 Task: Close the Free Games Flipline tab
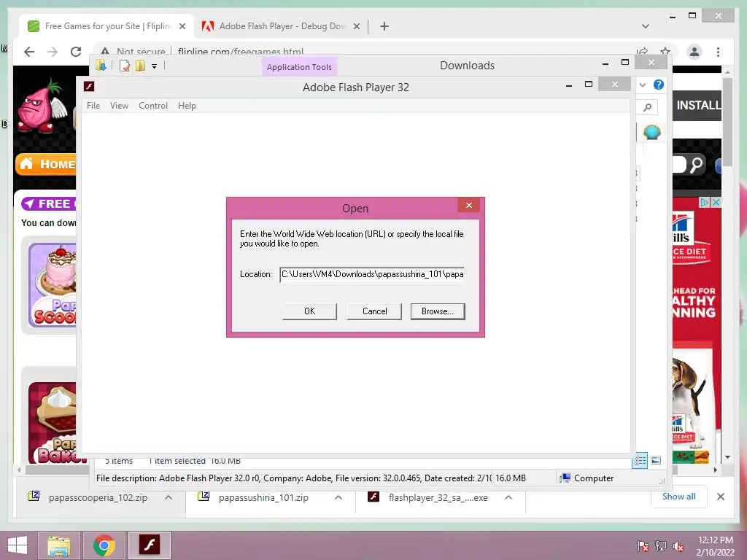182,26
